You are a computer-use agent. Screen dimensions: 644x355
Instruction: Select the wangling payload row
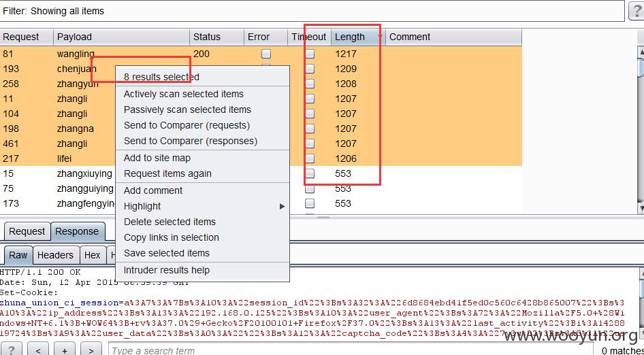(x=261, y=54)
